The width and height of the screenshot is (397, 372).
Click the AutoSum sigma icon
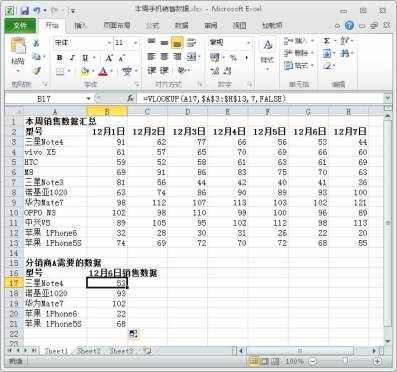[327, 41]
